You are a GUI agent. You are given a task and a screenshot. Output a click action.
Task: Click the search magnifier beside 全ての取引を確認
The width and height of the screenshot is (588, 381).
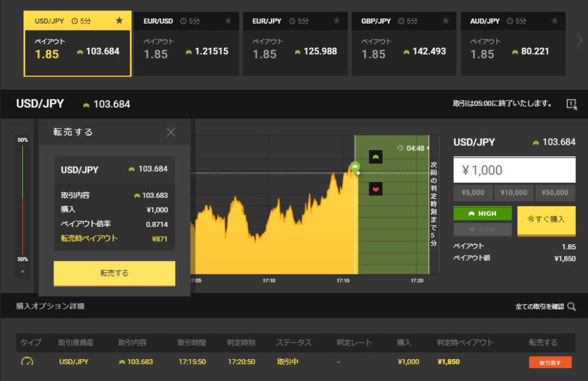[571, 307]
